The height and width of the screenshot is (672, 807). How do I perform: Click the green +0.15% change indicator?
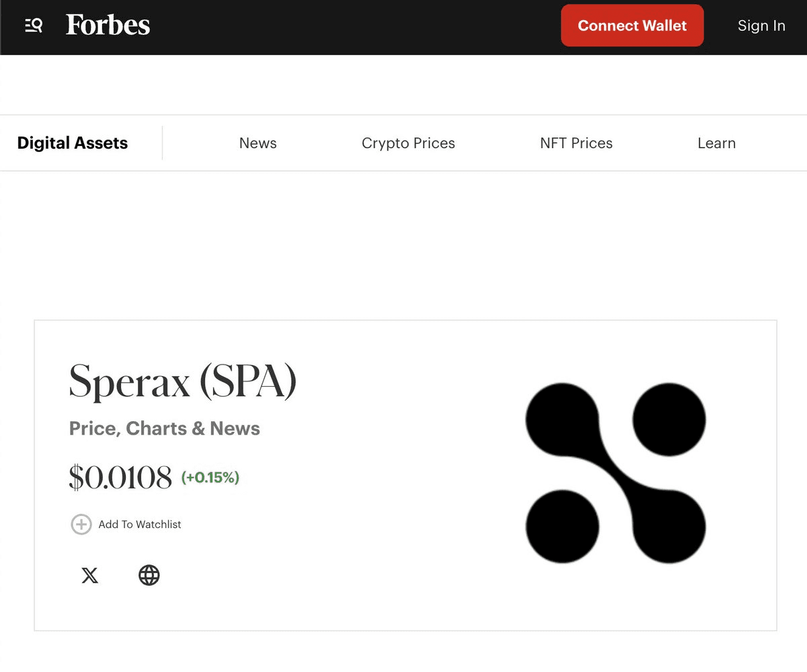(x=210, y=478)
